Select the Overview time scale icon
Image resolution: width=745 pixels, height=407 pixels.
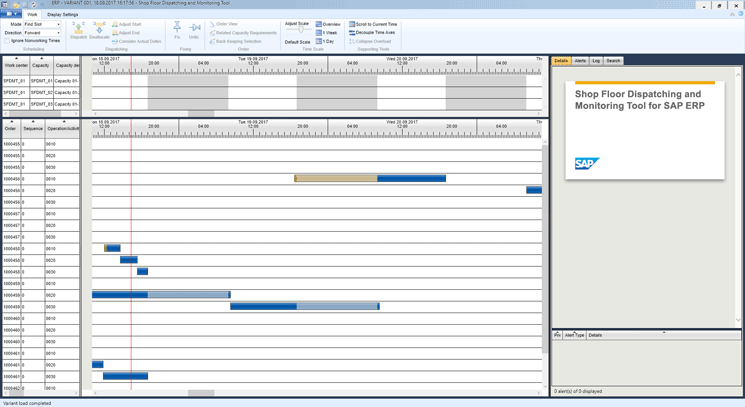(x=328, y=24)
